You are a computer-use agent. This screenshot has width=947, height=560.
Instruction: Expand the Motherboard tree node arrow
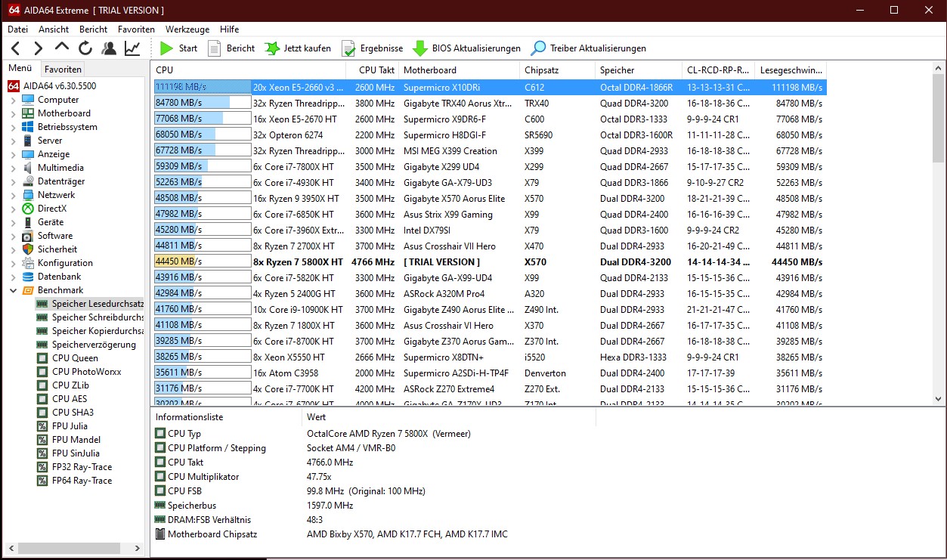[13, 113]
